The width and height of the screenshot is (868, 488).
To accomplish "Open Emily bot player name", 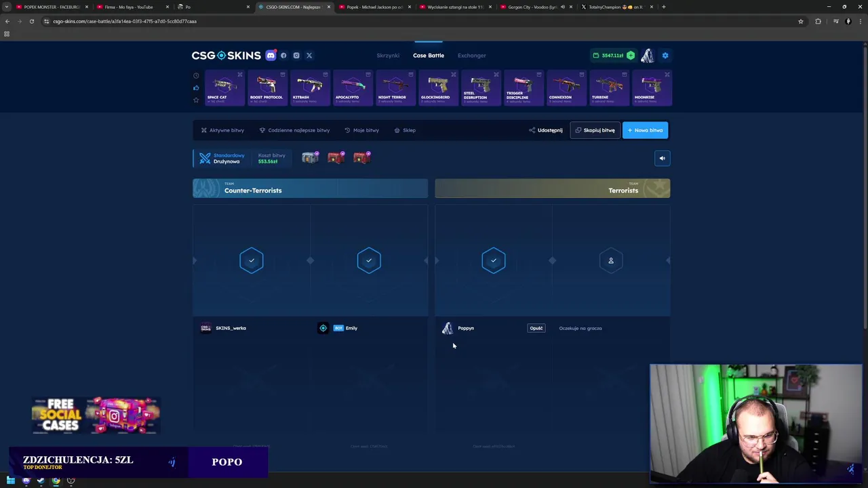I will tap(351, 328).
